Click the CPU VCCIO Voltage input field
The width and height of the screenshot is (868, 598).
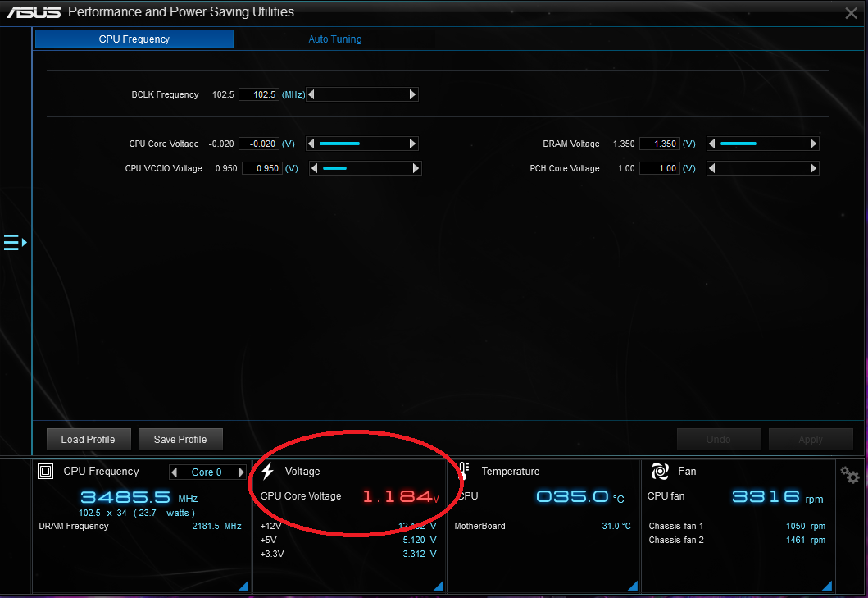[x=261, y=169]
